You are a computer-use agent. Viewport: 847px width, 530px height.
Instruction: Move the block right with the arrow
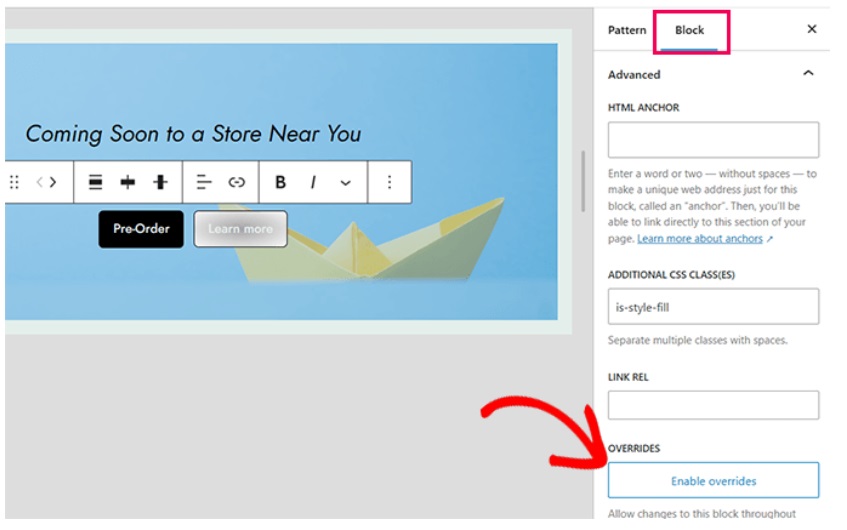point(53,182)
